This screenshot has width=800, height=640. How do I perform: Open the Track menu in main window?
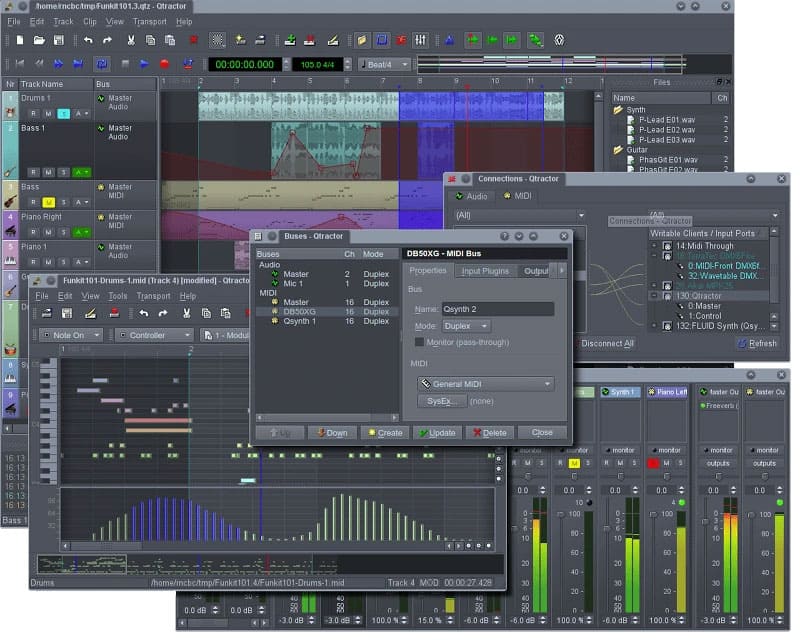63,21
